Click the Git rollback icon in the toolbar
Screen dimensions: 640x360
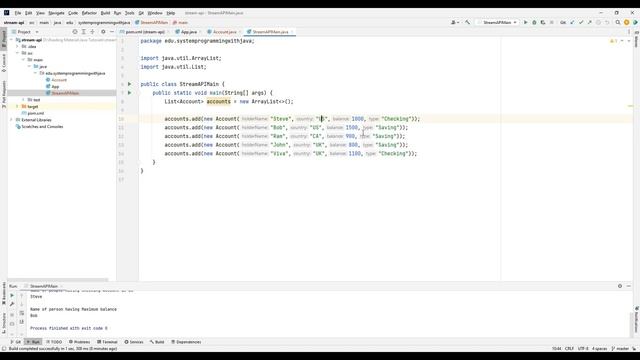click(607, 22)
